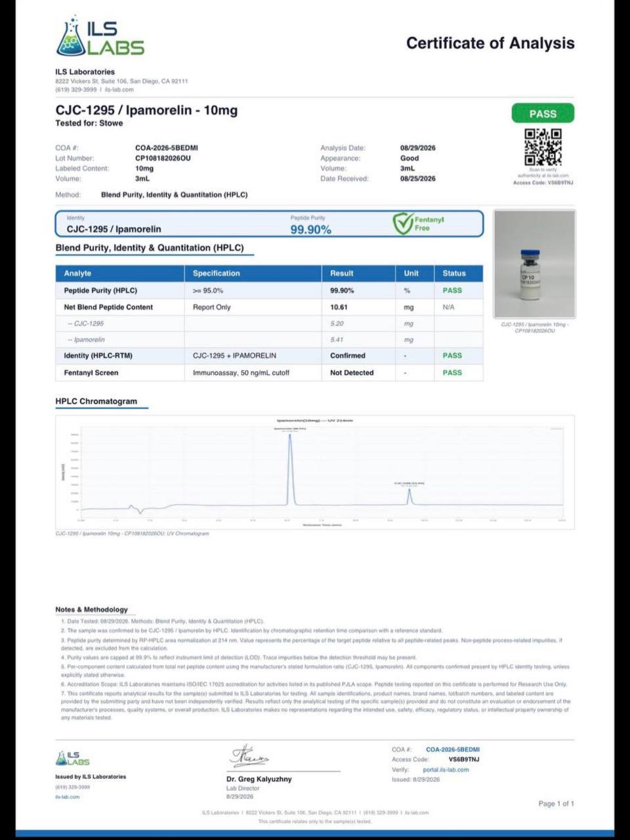This screenshot has height=840, width=630.
Task: Click the '5.20' CJC-1295 result value
Action: pyautogui.click(x=337, y=324)
